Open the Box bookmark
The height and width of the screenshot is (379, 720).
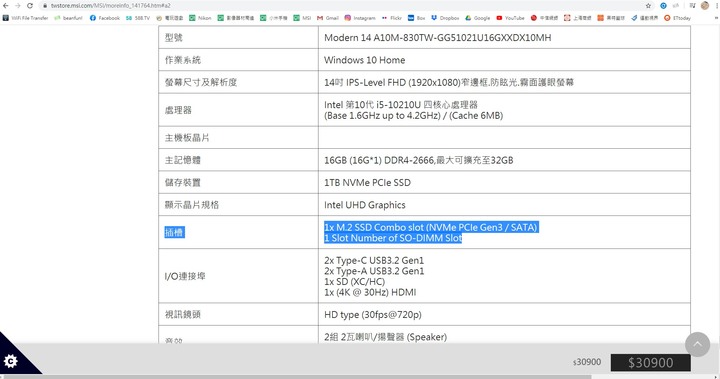[x=416, y=18]
